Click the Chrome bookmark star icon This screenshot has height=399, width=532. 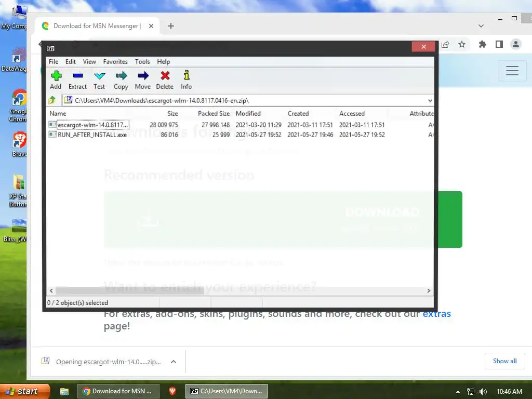pos(462,44)
